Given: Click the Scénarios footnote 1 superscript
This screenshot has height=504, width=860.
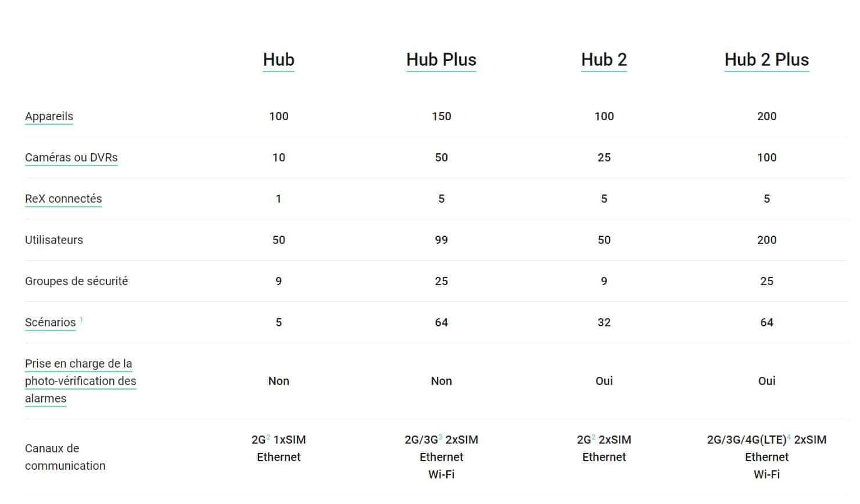Looking at the screenshot, I should 81,319.
